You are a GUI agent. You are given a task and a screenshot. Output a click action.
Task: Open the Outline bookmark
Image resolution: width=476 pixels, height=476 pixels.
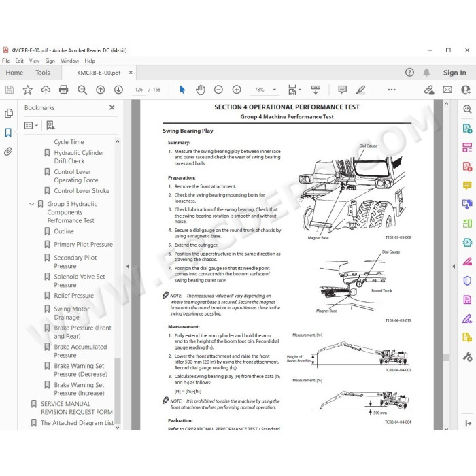[x=64, y=231]
